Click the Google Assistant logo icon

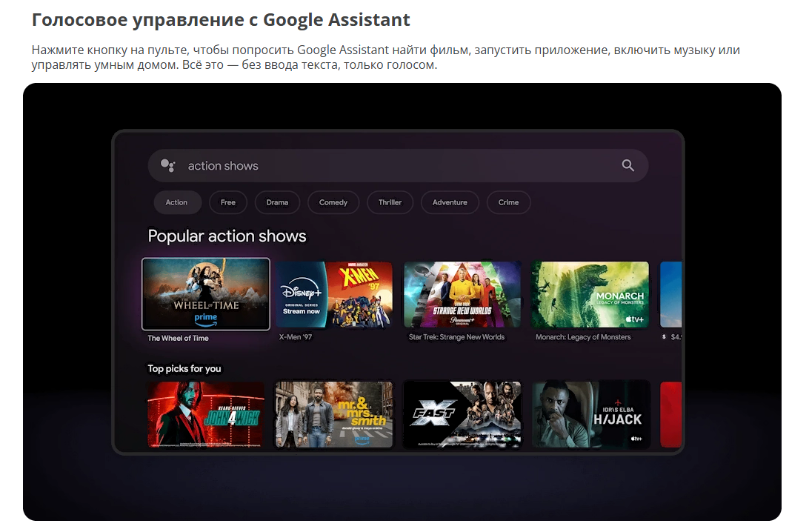(168, 166)
